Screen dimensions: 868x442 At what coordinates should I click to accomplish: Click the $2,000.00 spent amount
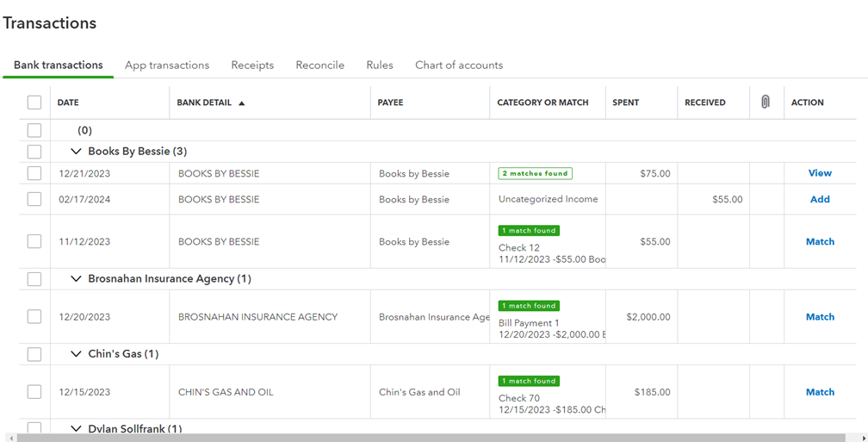pyautogui.click(x=648, y=317)
